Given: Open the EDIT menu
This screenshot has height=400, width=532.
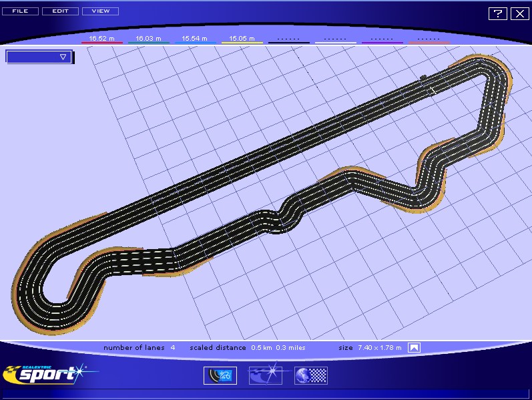Looking at the screenshot, I should click(x=60, y=11).
